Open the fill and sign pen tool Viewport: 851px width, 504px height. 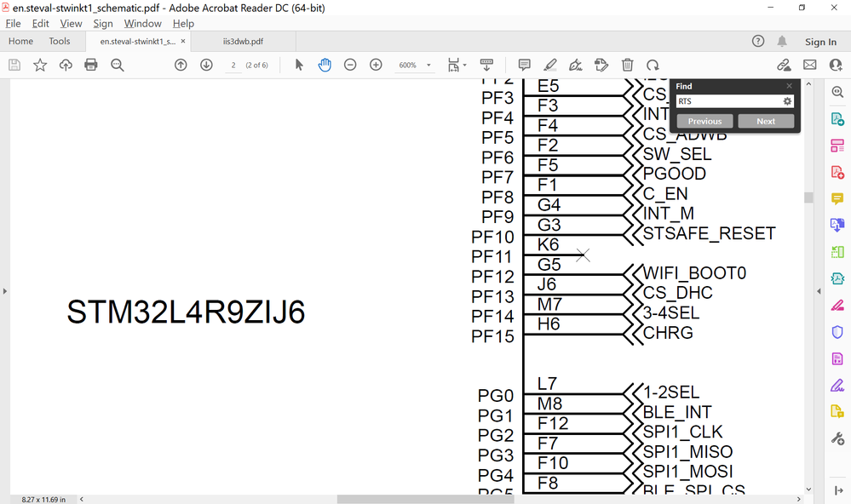(575, 65)
